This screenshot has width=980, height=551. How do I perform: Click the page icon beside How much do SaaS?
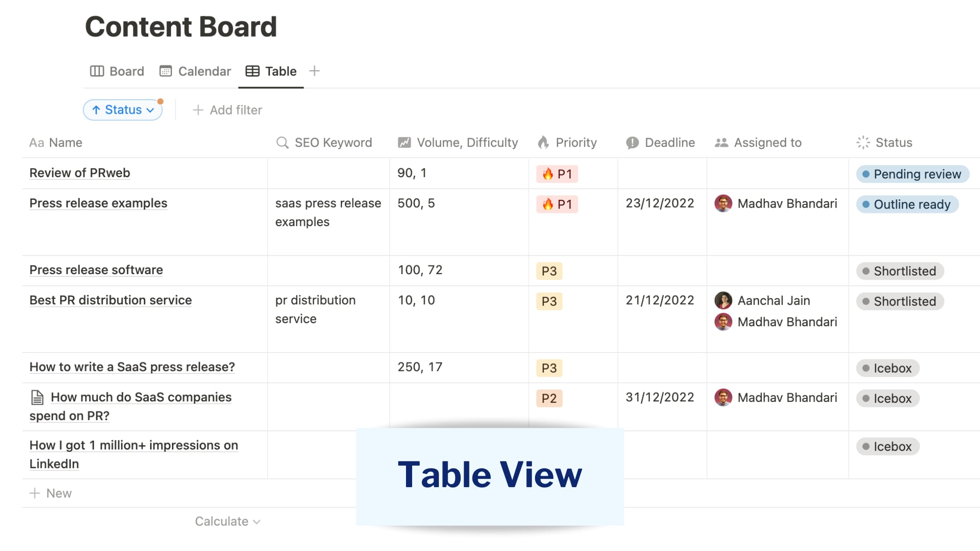point(37,397)
